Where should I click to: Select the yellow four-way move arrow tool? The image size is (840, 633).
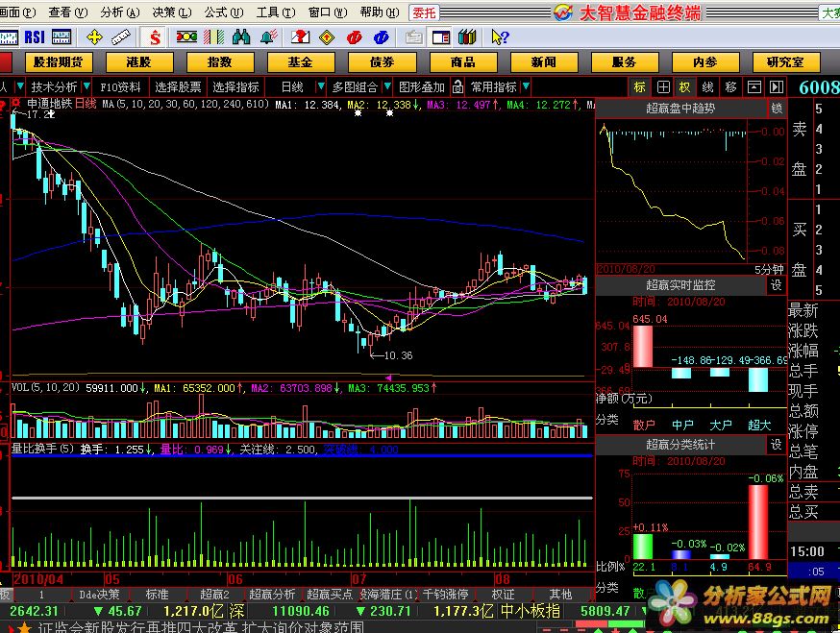94,37
